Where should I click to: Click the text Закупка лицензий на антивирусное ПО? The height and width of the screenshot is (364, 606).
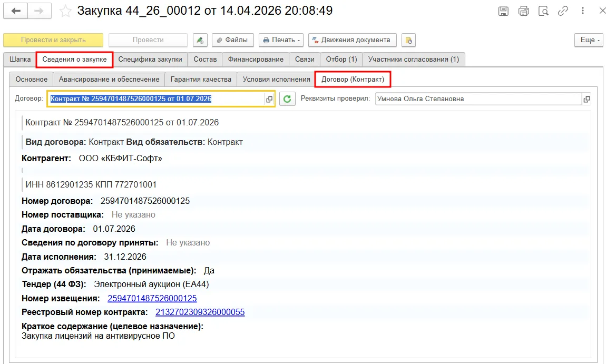coord(98,336)
